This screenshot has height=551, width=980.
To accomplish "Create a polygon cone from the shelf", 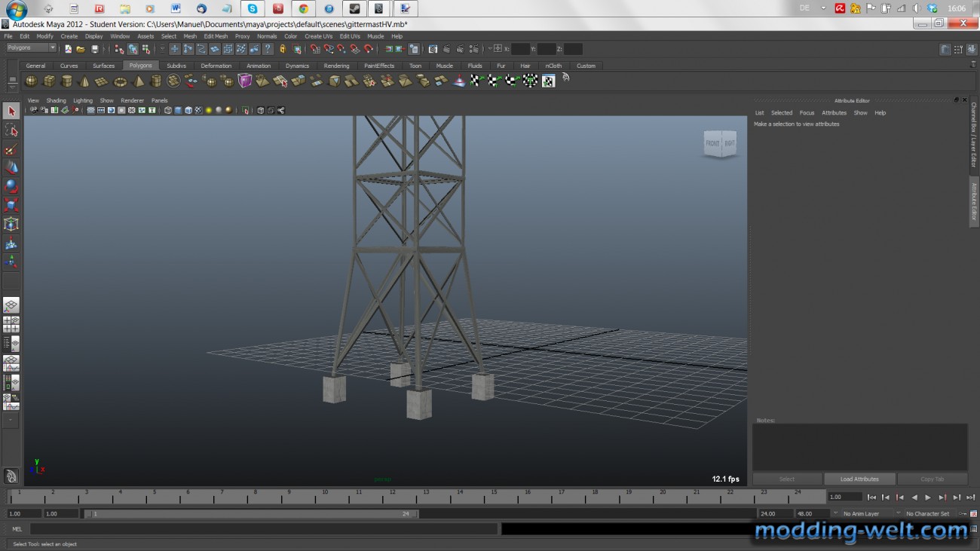I will coord(84,81).
